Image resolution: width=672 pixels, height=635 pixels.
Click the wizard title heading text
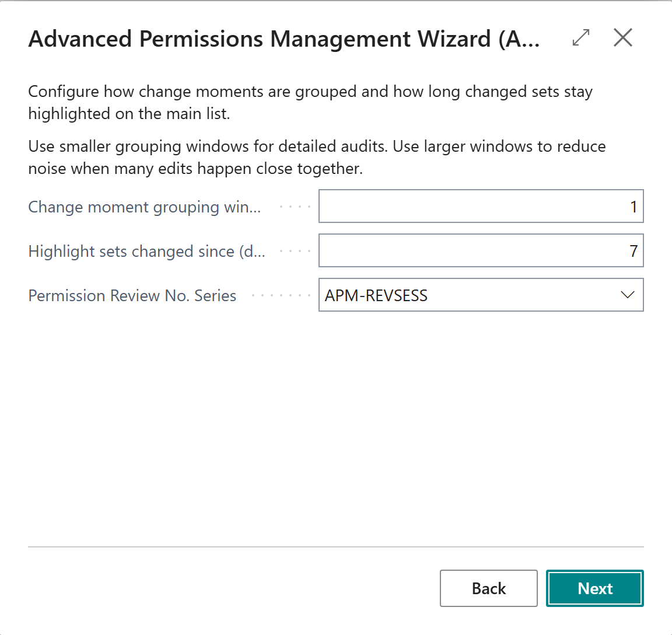284,39
